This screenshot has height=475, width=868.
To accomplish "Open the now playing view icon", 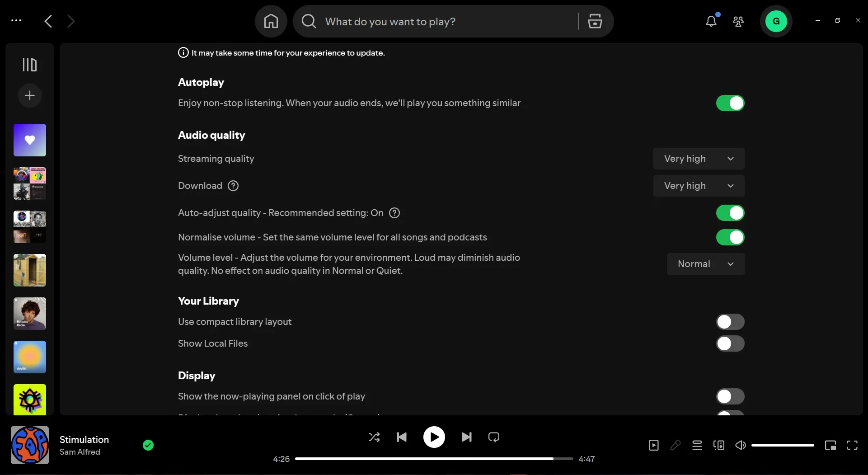I will pyautogui.click(x=654, y=445).
